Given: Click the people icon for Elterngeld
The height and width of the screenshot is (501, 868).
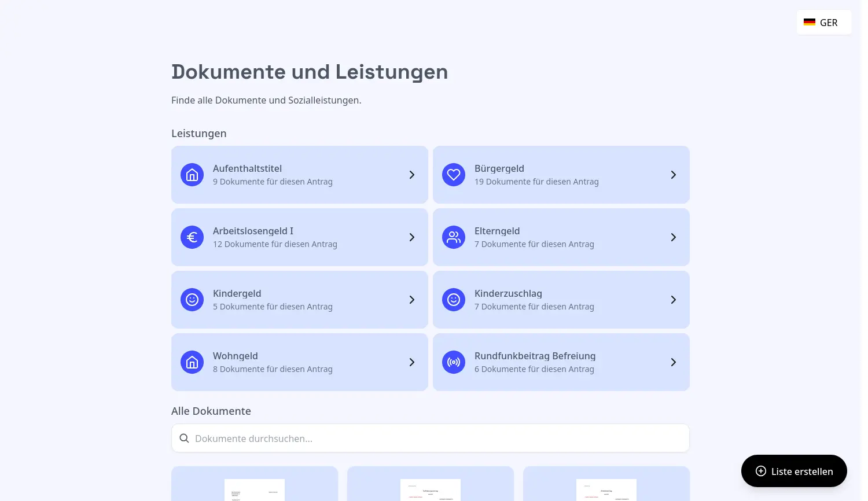Looking at the screenshot, I should click(x=454, y=237).
